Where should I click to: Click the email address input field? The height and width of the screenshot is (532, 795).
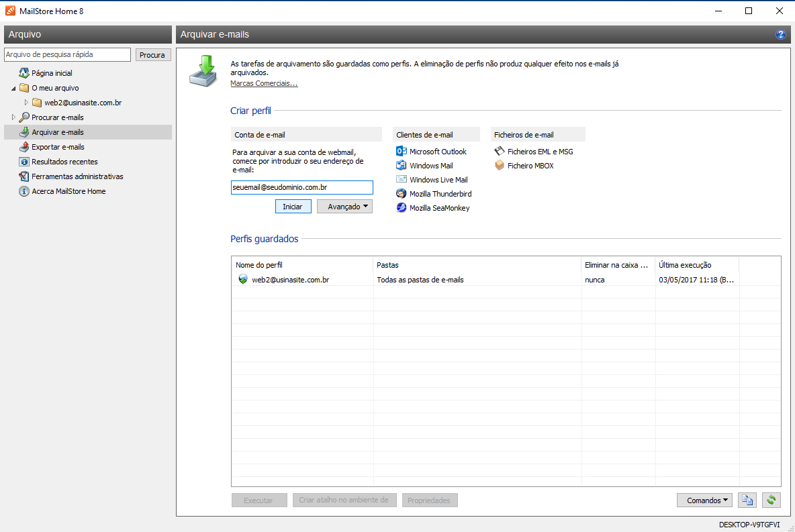[x=301, y=187]
